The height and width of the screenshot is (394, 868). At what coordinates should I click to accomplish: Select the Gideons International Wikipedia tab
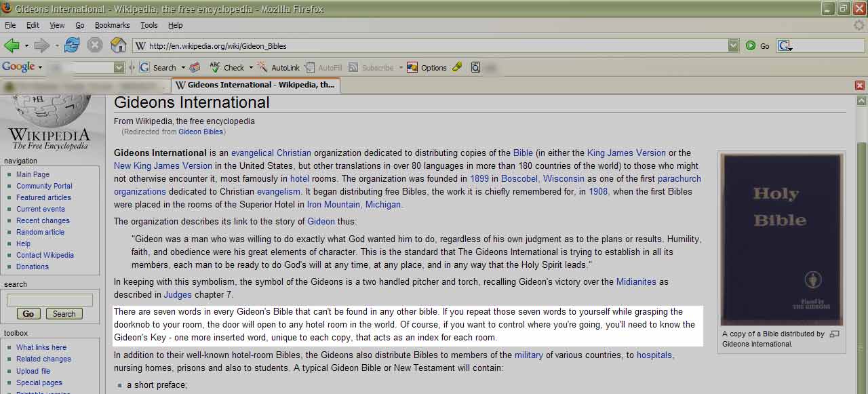click(x=256, y=85)
